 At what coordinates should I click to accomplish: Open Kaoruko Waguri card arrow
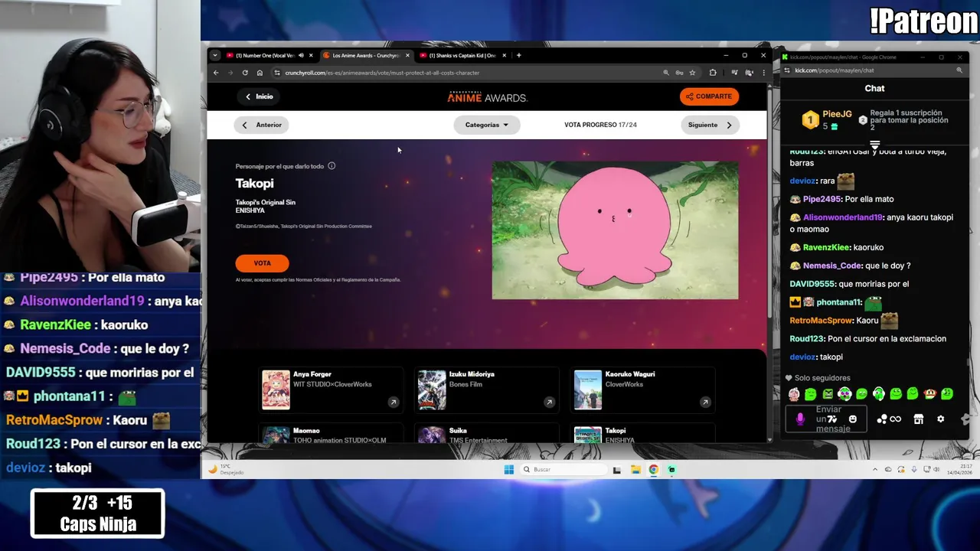coord(705,402)
